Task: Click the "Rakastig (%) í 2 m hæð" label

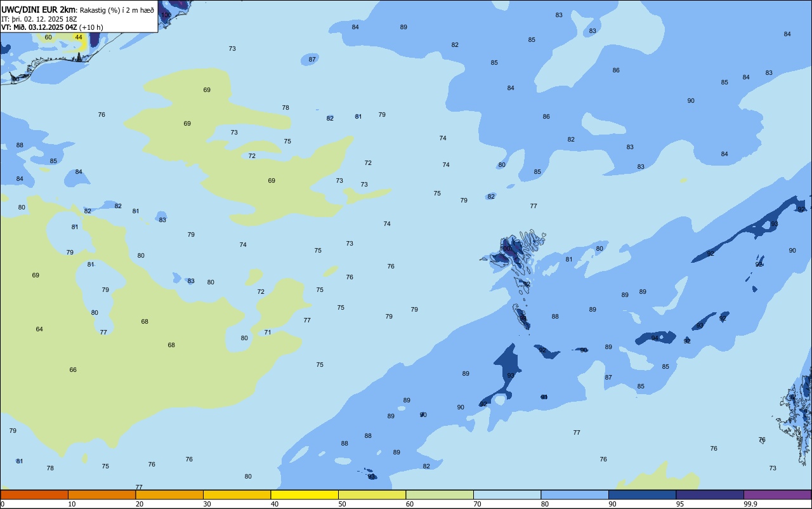Action: [x=117, y=10]
